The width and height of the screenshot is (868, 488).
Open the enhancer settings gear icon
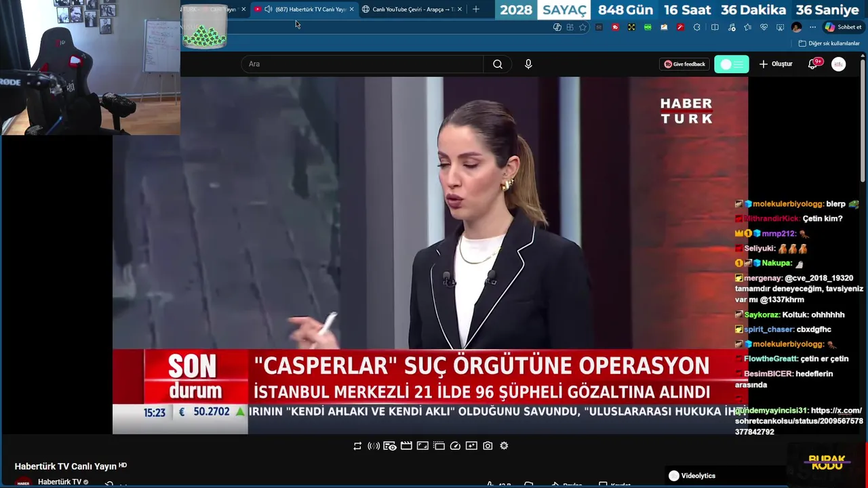504,446
